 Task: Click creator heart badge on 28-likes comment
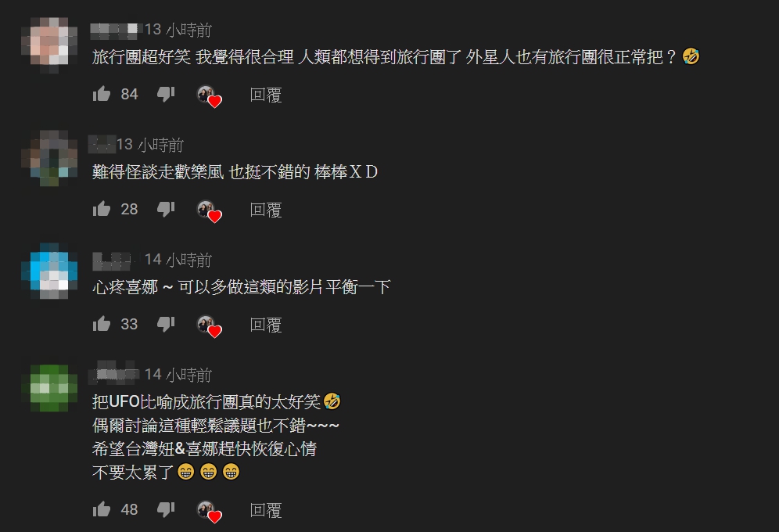pos(209,211)
